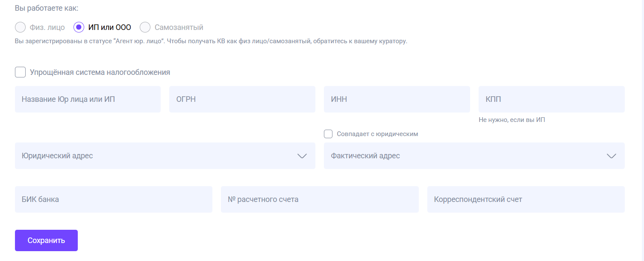The width and height of the screenshot is (644, 261).
Task: Focus the ОГРН input field
Action: 242,99
